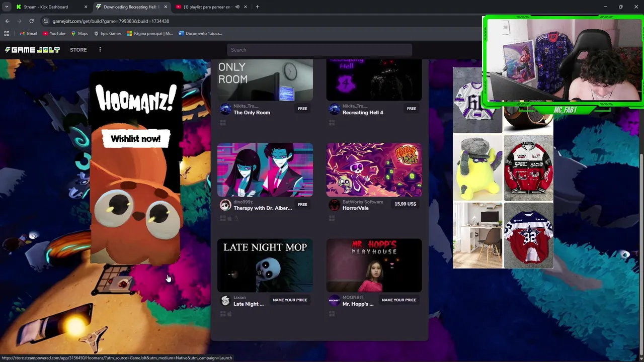Open the Chrome apps grid icon
This screenshot has height=362, width=644.
tap(7, 33)
